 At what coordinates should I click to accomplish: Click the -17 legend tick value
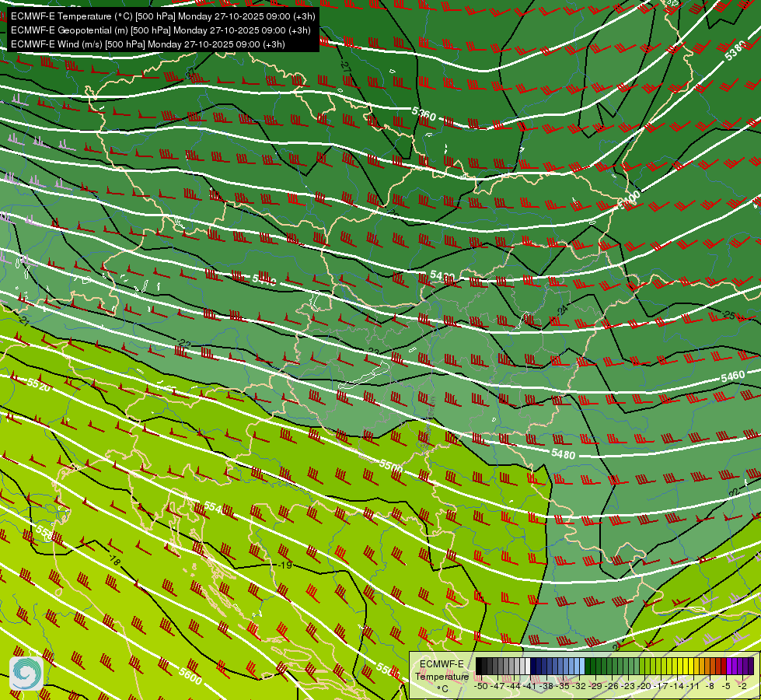click(661, 687)
